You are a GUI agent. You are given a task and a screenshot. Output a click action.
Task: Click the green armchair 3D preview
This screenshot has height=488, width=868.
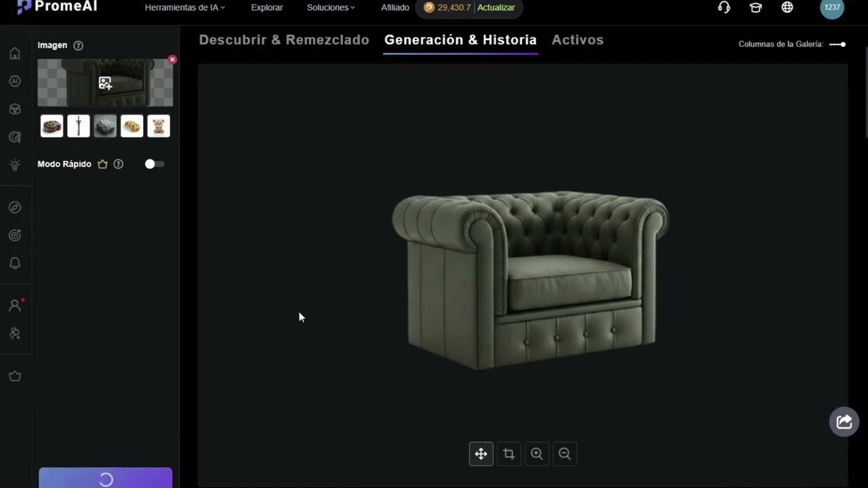pyautogui.click(x=530, y=281)
